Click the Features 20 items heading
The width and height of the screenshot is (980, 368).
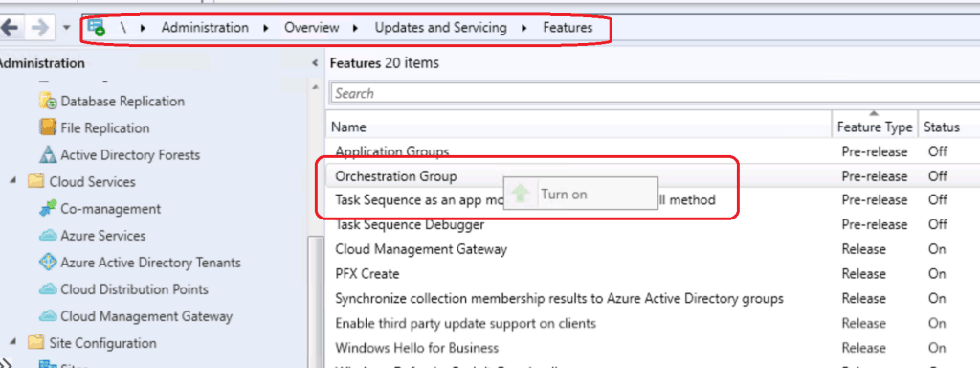click(x=385, y=63)
